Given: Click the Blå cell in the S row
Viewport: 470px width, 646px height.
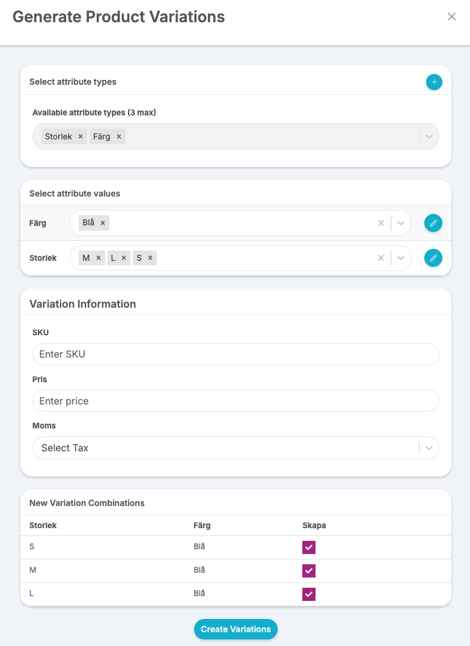Looking at the screenshot, I should 199,547.
